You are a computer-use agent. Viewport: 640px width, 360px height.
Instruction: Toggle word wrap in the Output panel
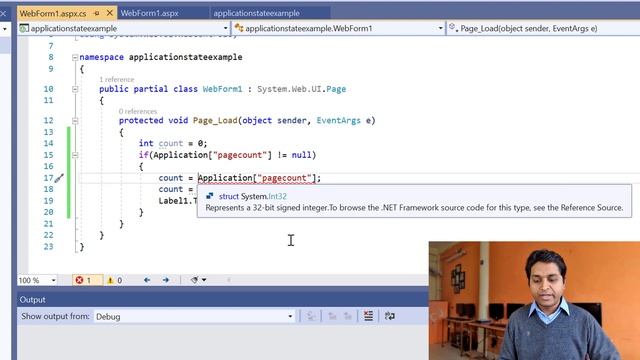point(389,316)
